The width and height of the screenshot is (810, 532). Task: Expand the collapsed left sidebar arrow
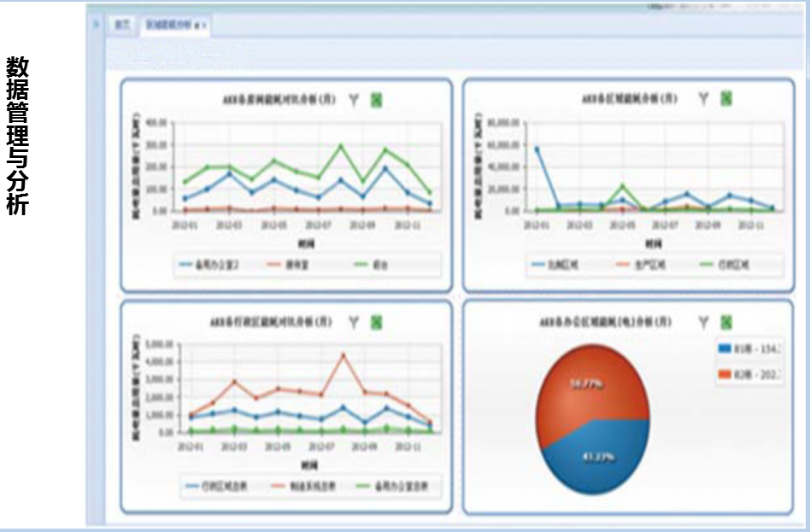[x=96, y=24]
